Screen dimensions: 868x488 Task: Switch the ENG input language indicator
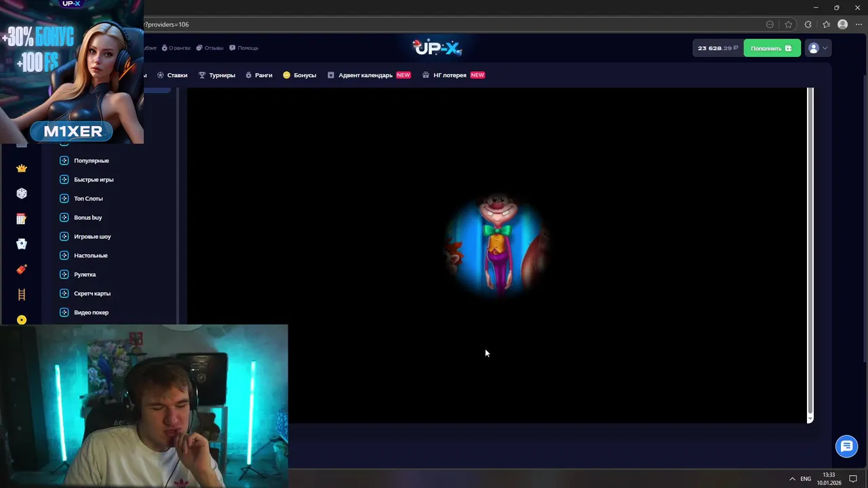coord(806,479)
